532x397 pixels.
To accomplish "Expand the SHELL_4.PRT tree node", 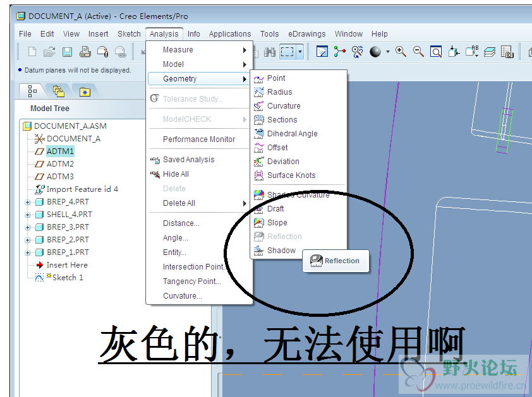I will (28, 215).
